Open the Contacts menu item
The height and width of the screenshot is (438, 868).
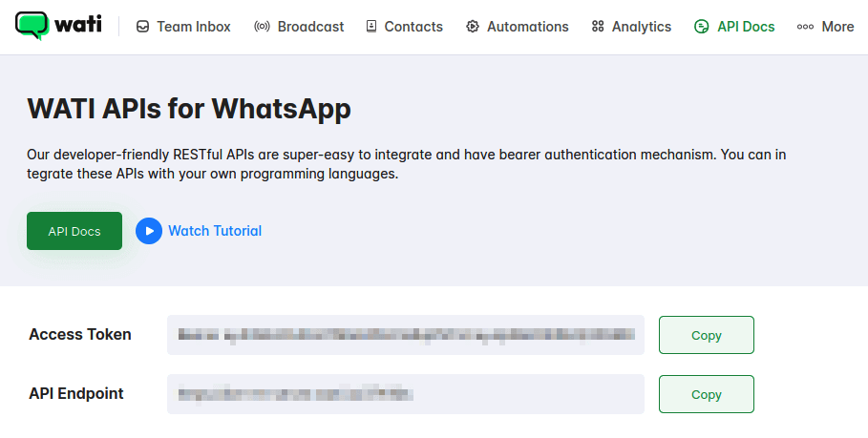(405, 27)
